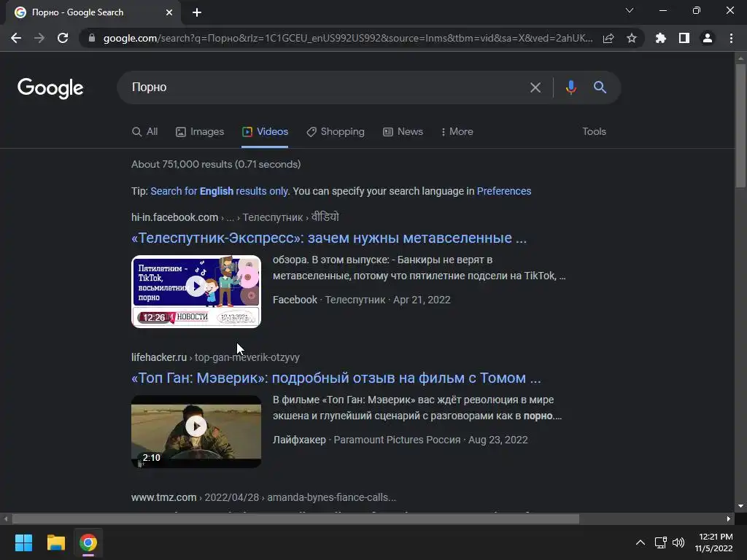747x560 pixels.
Task: Click Search for English results only
Action: 219,192
